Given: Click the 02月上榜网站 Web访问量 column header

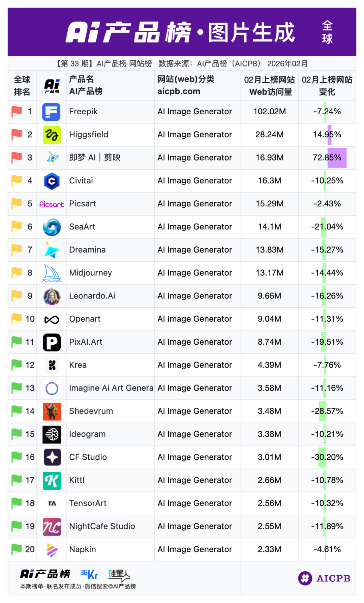Looking at the screenshot, I should pos(269,86).
